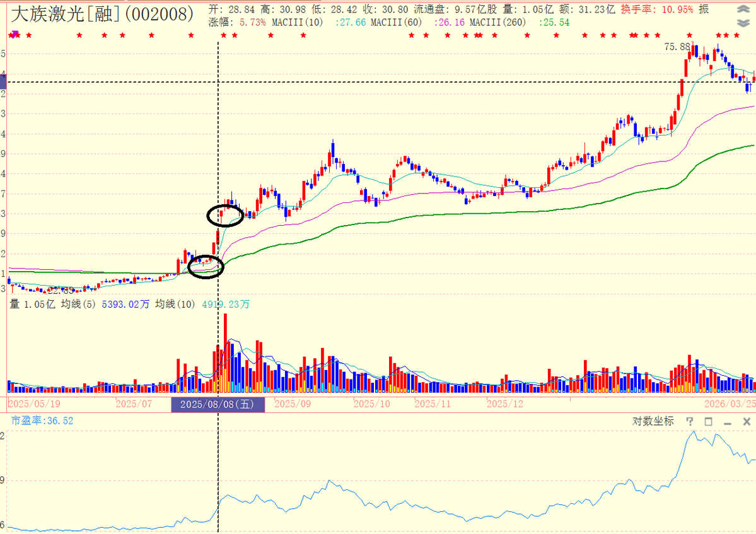Click the header 量: 1.05亿 next to 流通盘
The width and height of the screenshot is (756, 534).
pyautogui.click(x=528, y=9)
